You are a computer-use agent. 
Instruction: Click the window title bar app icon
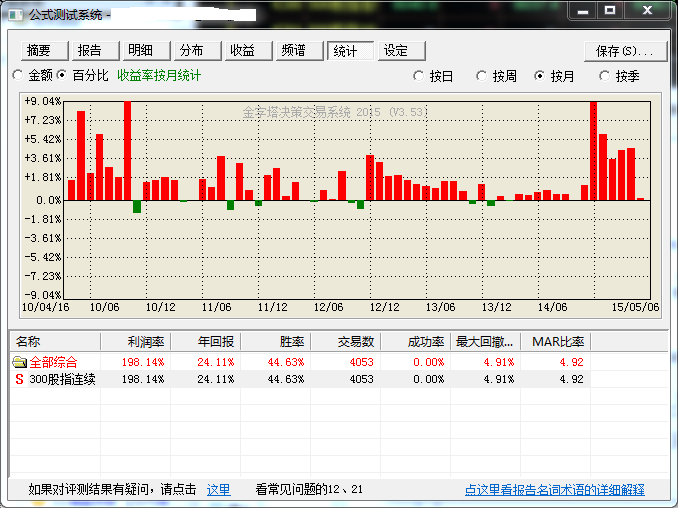[x=16, y=15]
